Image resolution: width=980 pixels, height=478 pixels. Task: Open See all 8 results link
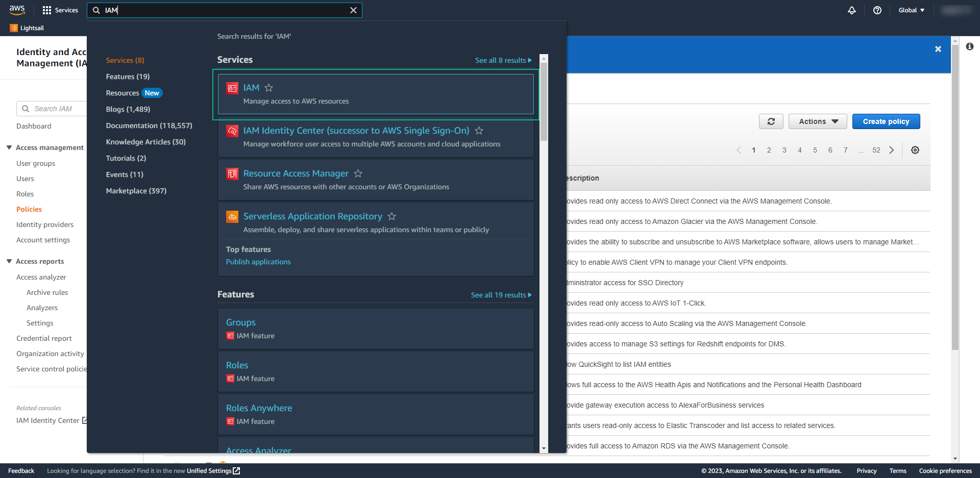[x=503, y=60]
